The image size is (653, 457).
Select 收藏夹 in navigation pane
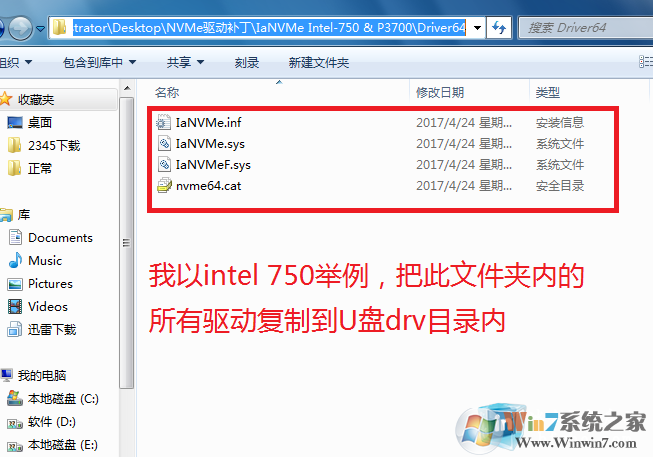coord(36,100)
